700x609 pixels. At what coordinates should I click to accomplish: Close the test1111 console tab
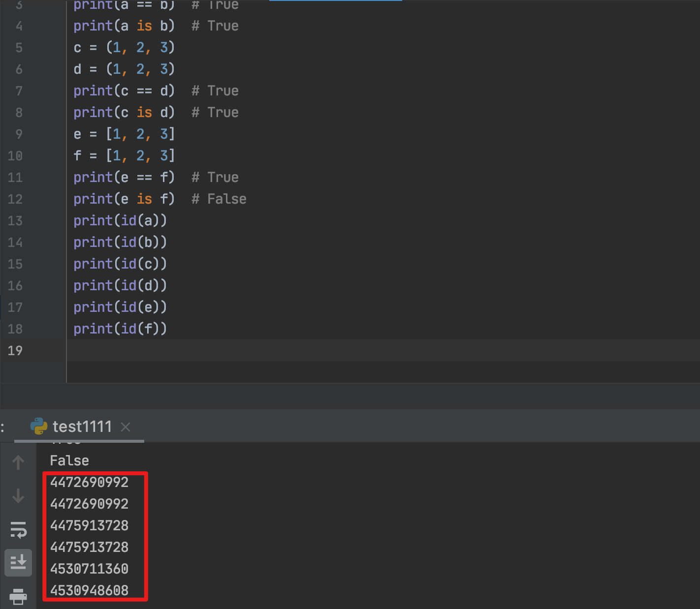pyautogui.click(x=126, y=427)
